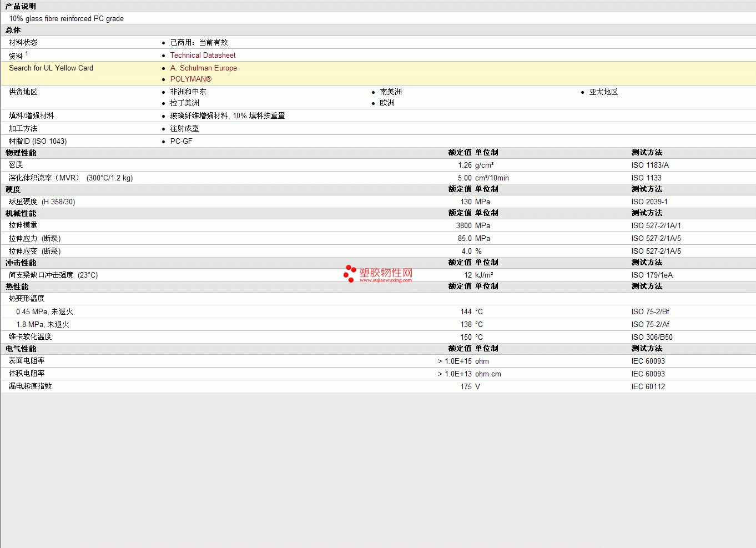Select the 加工方法 row label

tap(23, 129)
